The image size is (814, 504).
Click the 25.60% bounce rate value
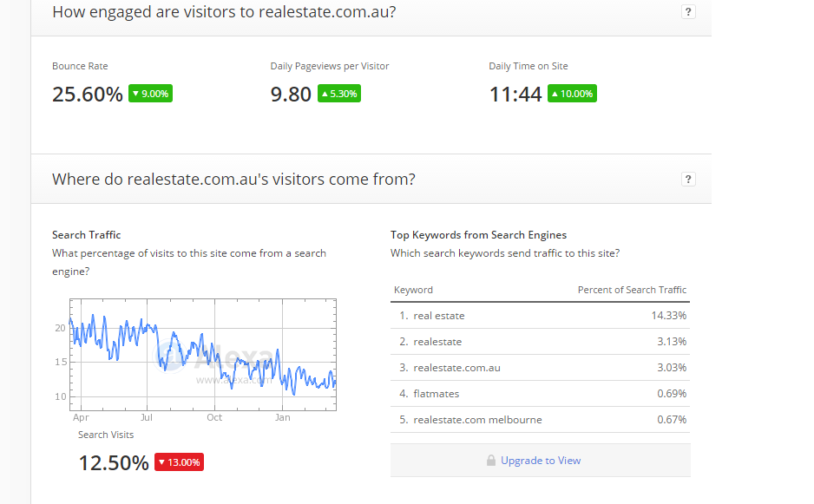[x=87, y=95]
